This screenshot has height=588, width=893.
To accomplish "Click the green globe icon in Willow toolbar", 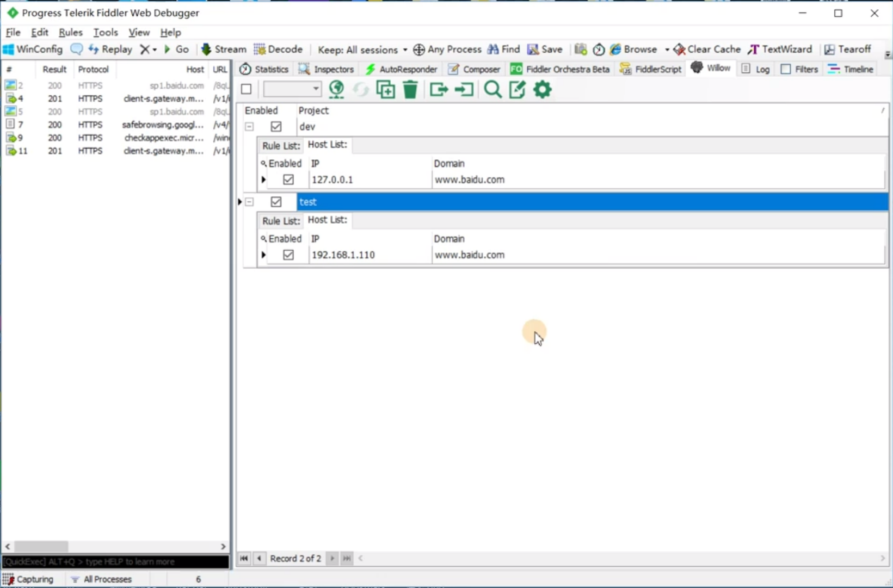I will click(x=336, y=89).
